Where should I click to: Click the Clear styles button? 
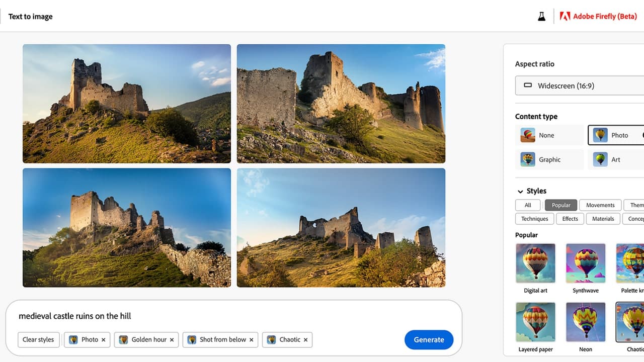pyautogui.click(x=38, y=340)
